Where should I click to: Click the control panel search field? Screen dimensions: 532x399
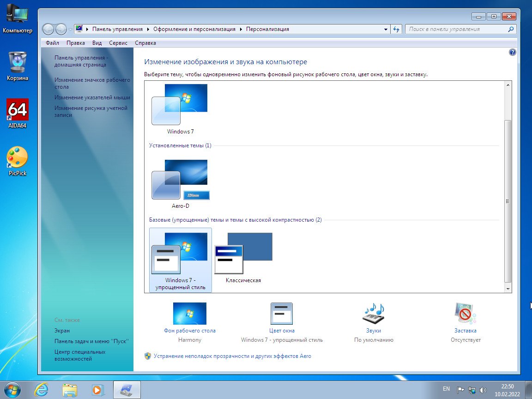(x=455, y=29)
